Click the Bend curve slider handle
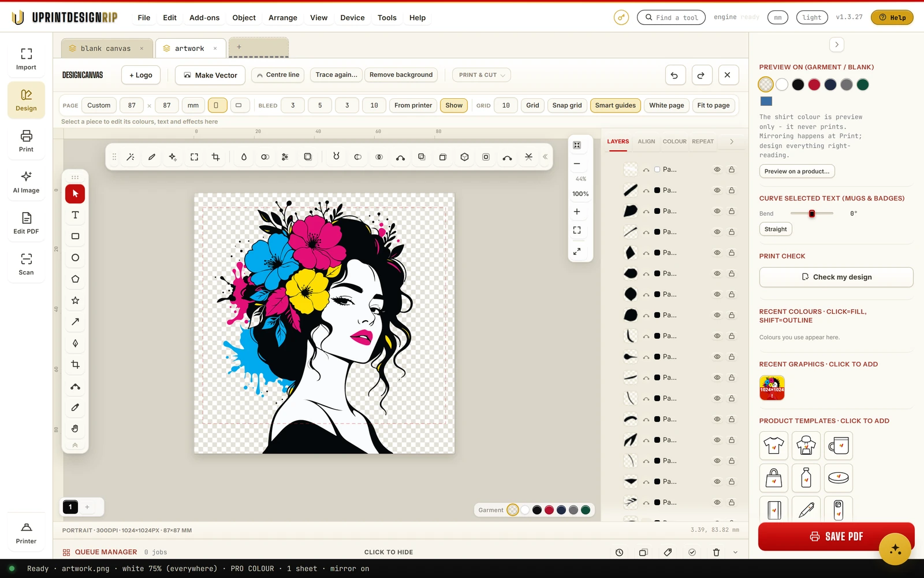The width and height of the screenshot is (924, 578). click(812, 214)
